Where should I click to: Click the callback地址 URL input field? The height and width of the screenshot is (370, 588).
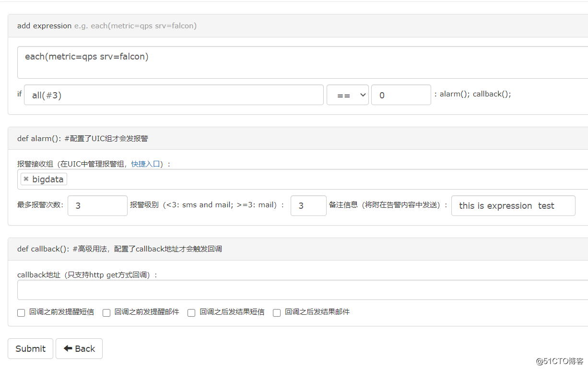[x=303, y=290]
